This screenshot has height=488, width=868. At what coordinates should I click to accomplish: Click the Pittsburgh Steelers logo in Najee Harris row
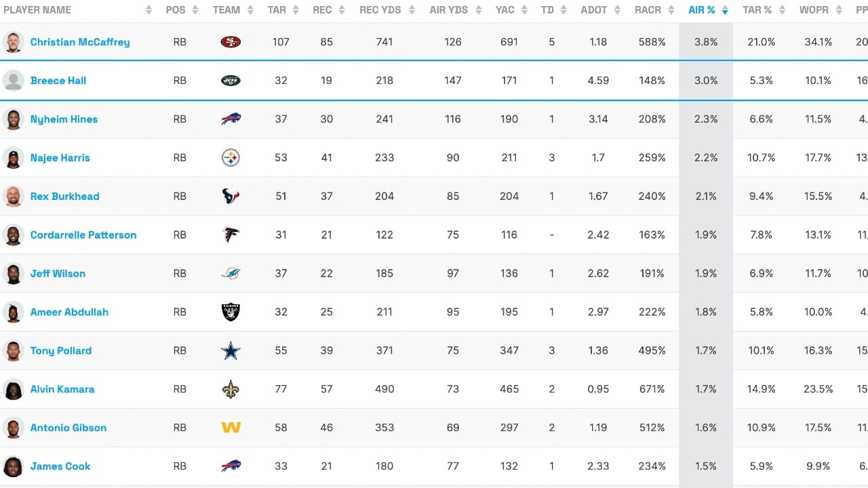pyautogui.click(x=231, y=158)
